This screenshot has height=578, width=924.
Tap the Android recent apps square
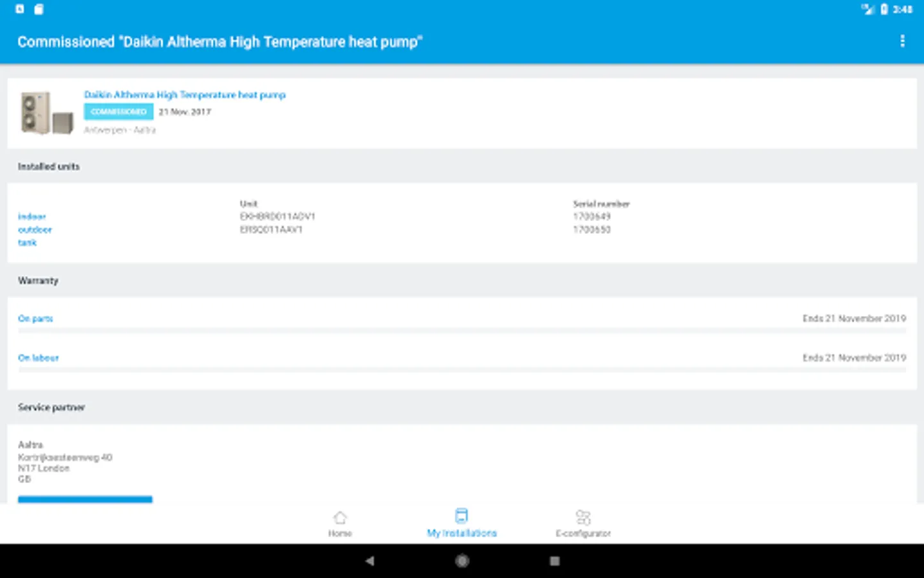pos(554,561)
